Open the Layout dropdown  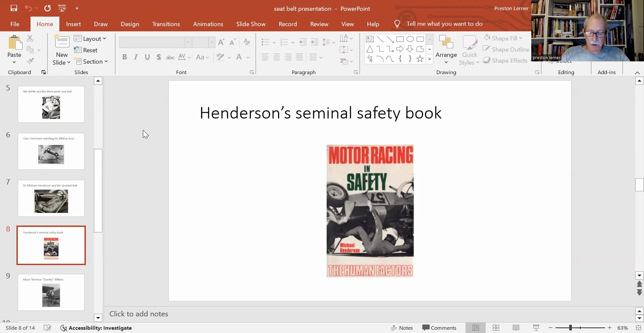point(90,39)
